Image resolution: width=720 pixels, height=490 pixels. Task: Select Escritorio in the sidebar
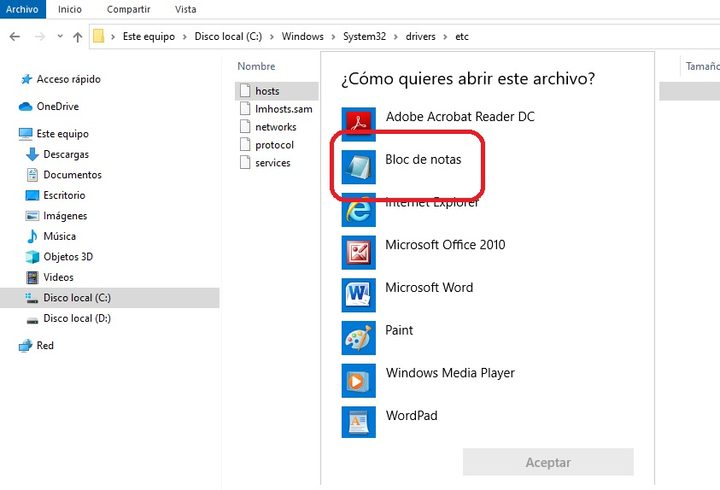click(64, 195)
